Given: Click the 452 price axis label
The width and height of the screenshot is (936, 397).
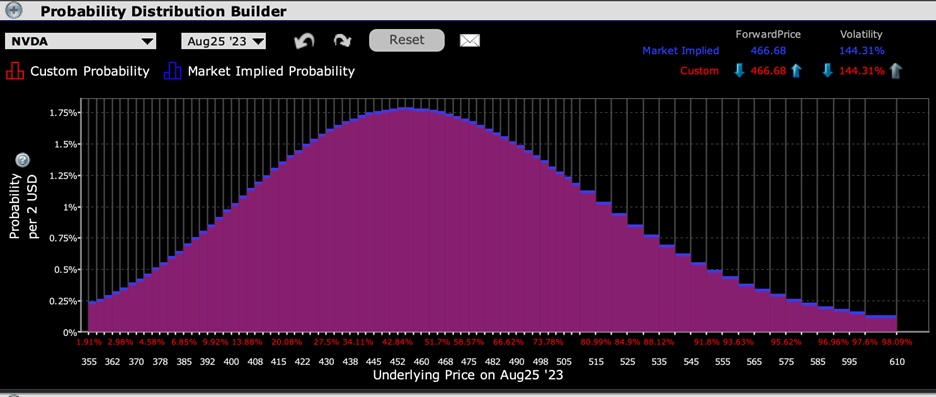Looking at the screenshot, I should click(398, 362).
